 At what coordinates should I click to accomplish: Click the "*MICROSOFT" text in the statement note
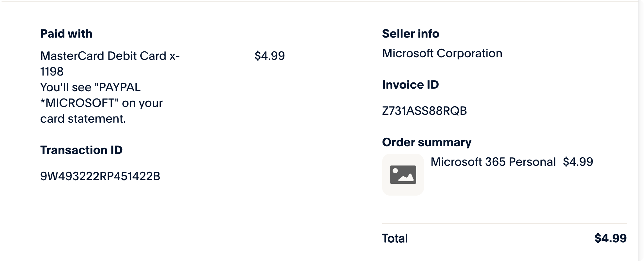[79, 103]
